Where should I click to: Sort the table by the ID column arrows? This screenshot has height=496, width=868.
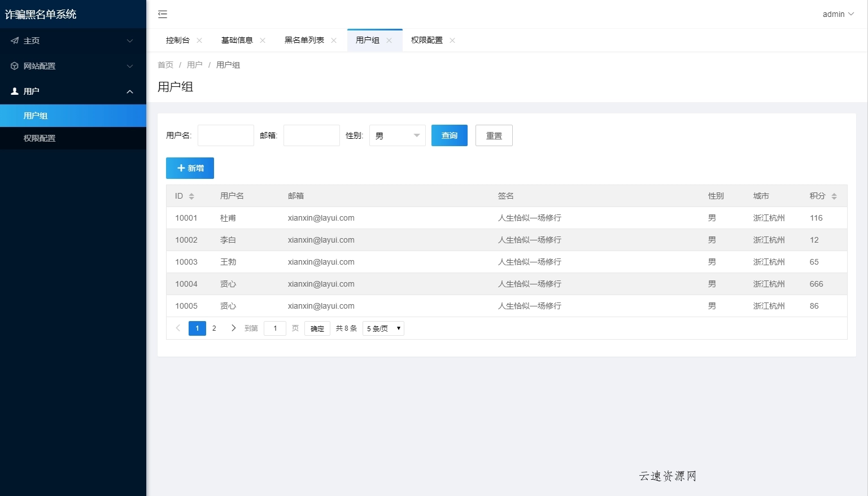pyautogui.click(x=191, y=196)
